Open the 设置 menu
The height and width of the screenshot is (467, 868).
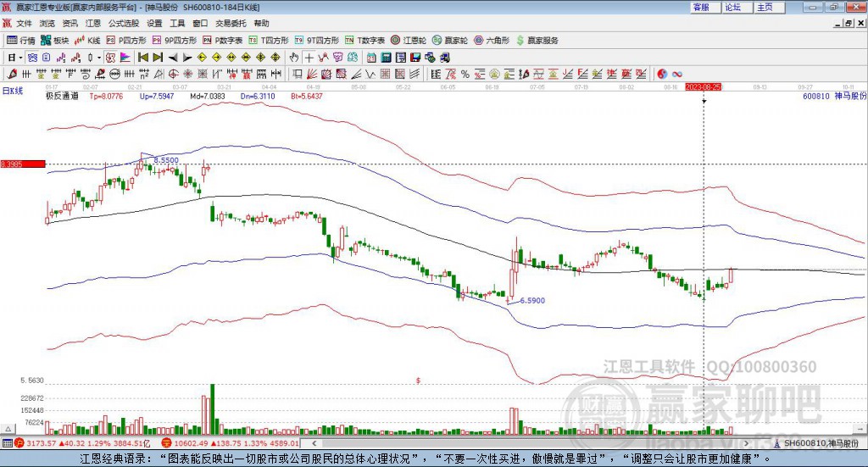pyautogui.click(x=154, y=23)
